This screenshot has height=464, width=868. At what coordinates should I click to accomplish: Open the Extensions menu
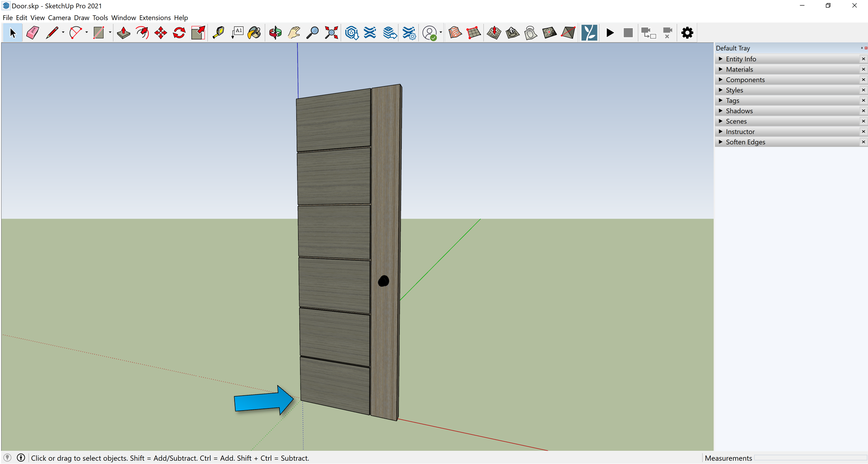[x=155, y=17]
